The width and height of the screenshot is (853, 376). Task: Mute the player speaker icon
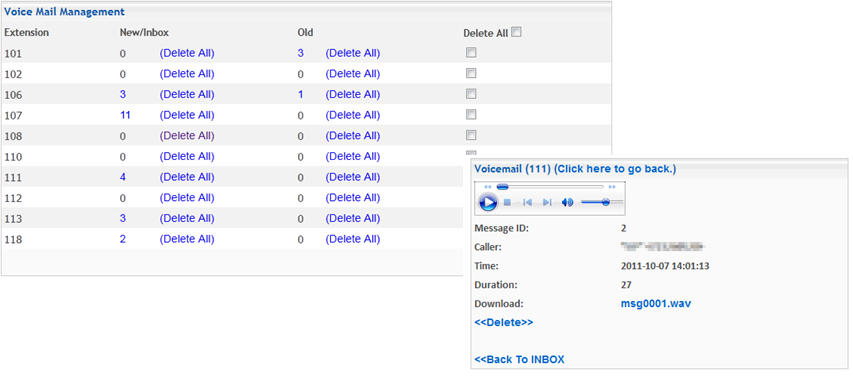point(567,202)
